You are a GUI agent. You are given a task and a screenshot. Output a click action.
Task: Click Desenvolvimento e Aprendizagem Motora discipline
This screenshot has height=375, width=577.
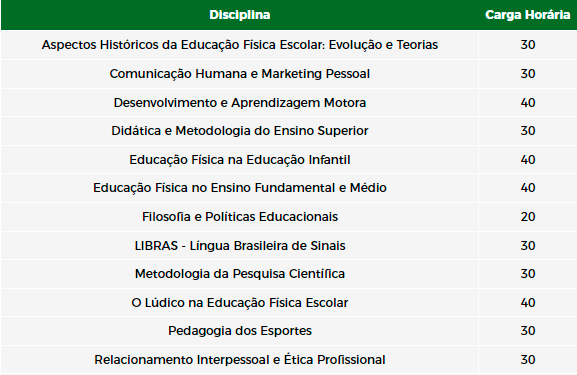click(x=240, y=103)
